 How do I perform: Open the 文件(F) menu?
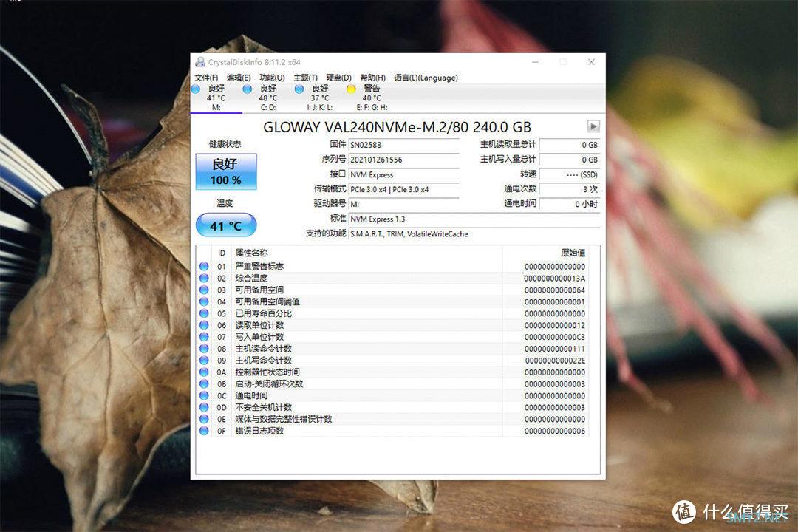click(x=206, y=78)
